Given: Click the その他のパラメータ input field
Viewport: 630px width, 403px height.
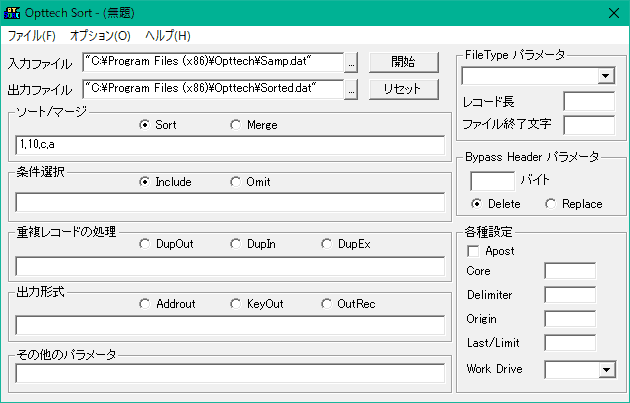Looking at the screenshot, I should [230, 373].
